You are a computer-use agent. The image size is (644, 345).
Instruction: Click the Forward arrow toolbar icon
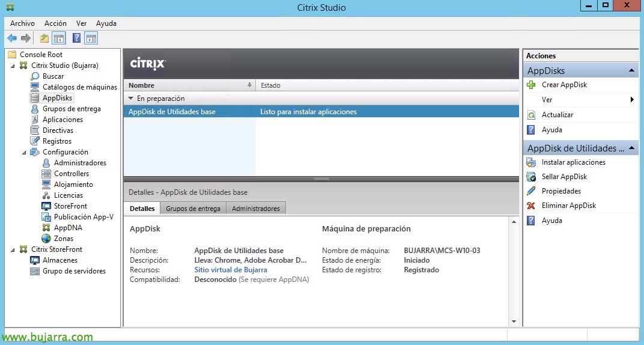(25, 38)
